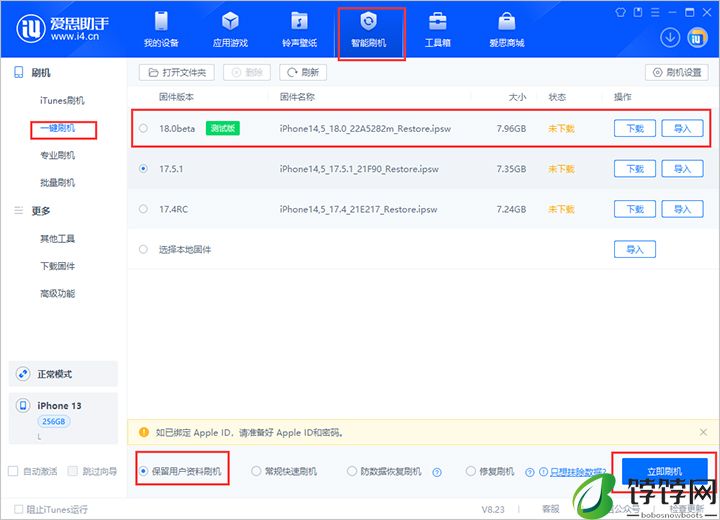The width and height of the screenshot is (720, 520).
Task: Select iTunes刷机 in sidebar
Action: (62, 101)
